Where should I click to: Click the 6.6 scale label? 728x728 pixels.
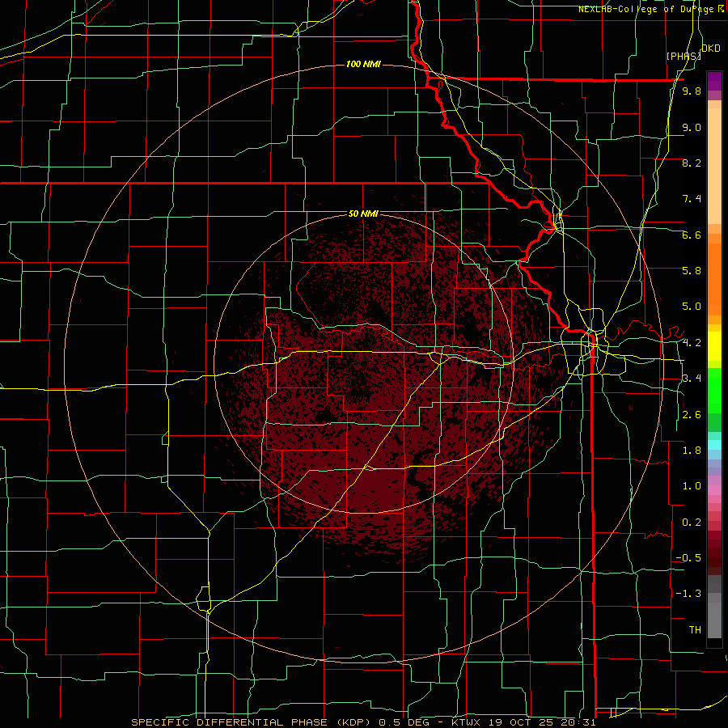(x=692, y=235)
